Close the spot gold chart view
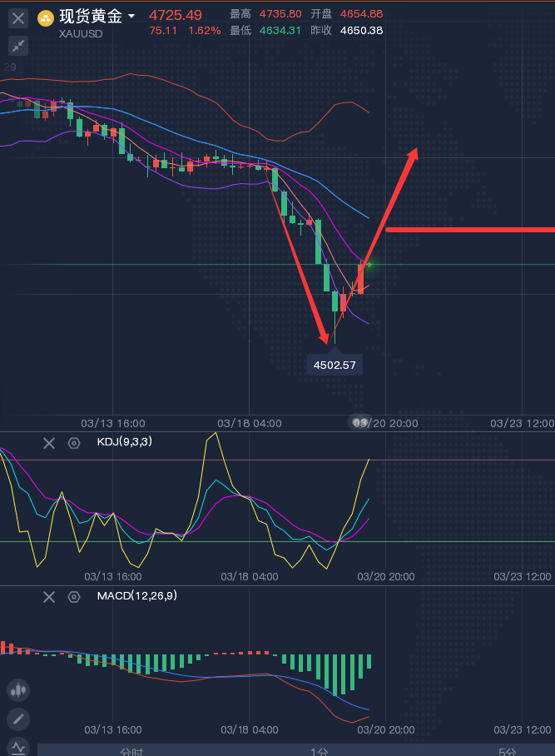Image resolution: width=555 pixels, height=756 pixels. (18, 17)
